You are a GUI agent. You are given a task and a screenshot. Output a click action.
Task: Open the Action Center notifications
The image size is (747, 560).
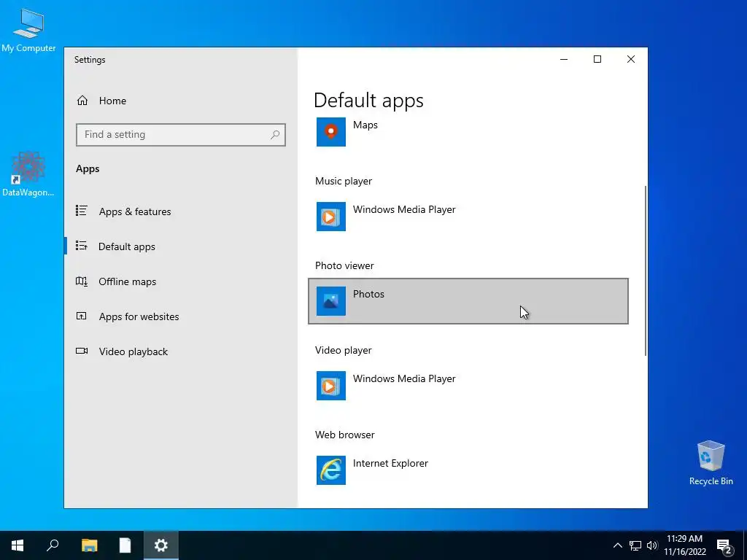pyautogui.click(x=724, y=546)
